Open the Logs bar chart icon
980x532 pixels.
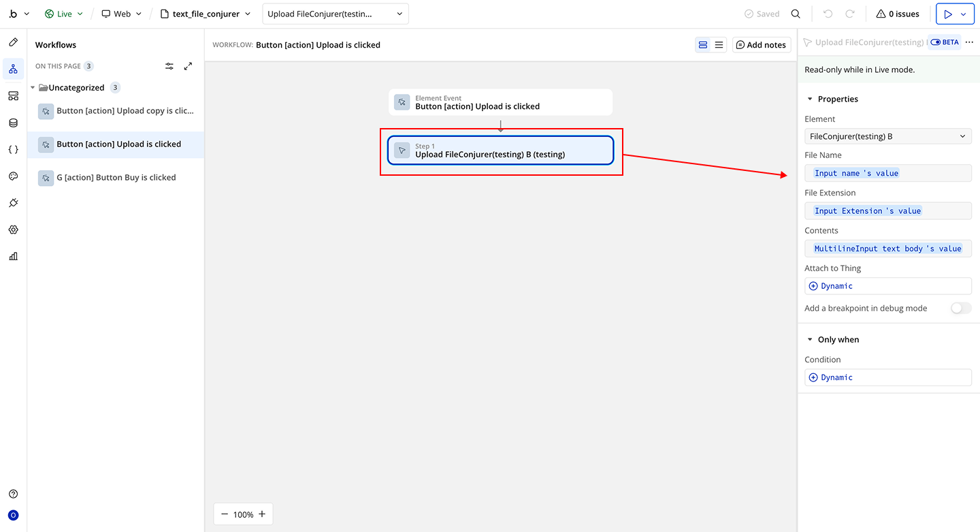(x=13, y=256)
